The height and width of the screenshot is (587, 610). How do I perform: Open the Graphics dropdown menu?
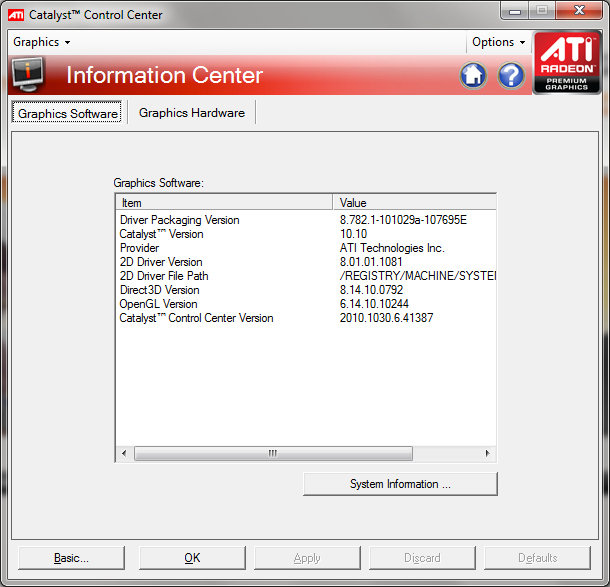click(42, 42)
